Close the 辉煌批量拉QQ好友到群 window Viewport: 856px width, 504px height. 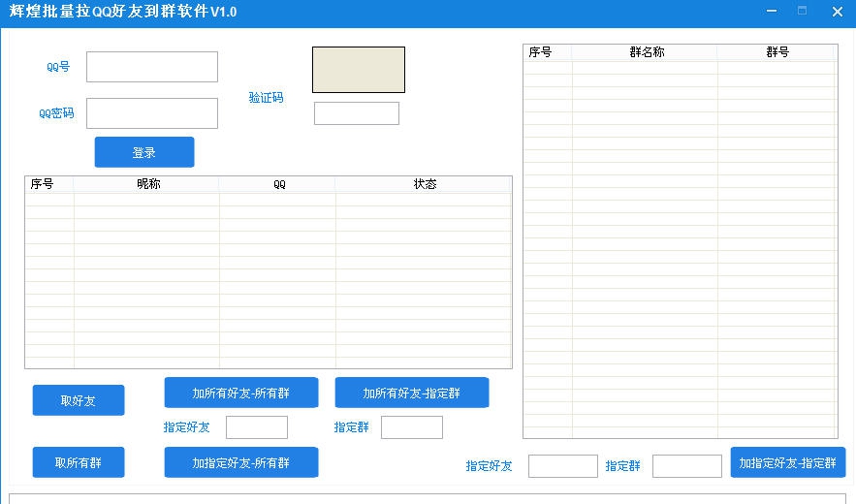838,11
